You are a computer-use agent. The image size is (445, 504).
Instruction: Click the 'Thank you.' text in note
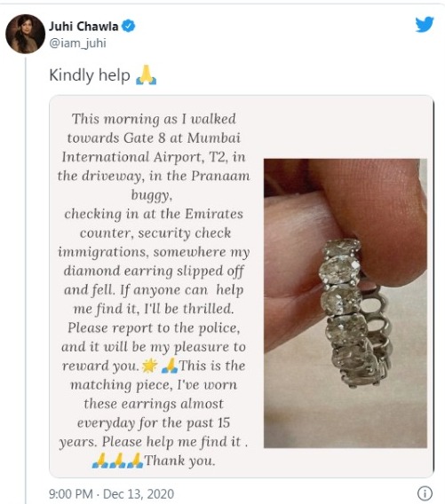click(x=179, y=461)
